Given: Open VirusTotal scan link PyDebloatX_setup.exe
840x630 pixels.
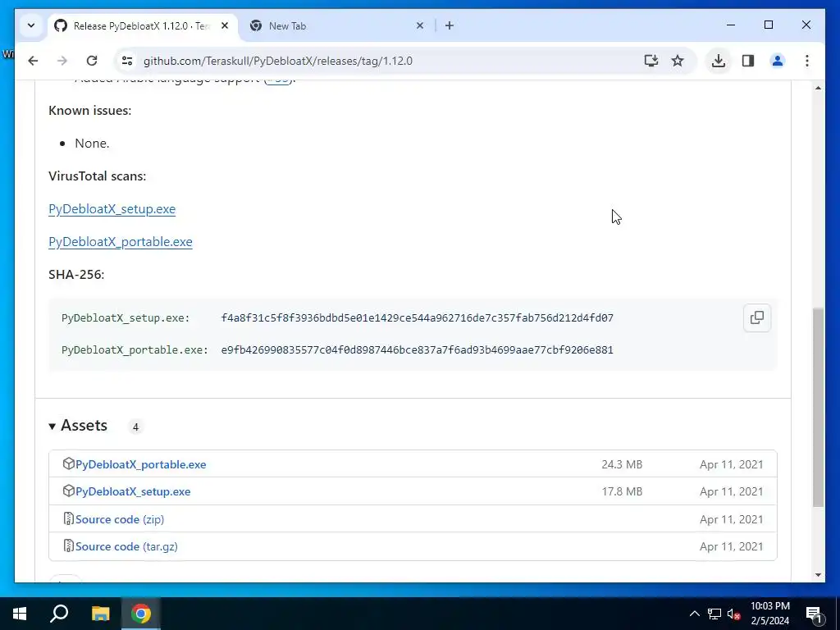Looking at the screenshot, I should [x=112, y=209].
